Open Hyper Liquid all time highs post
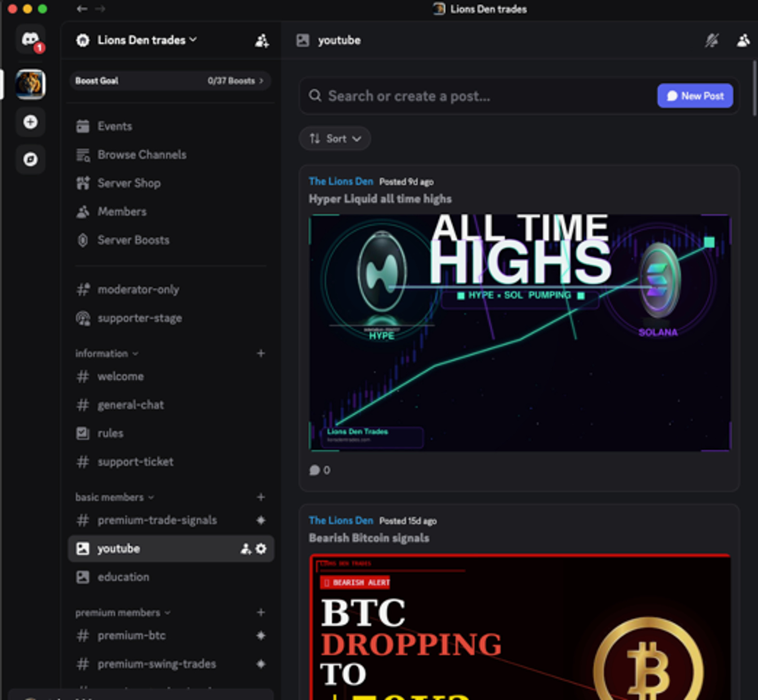758x700 pixels. (x=380, y=199)
